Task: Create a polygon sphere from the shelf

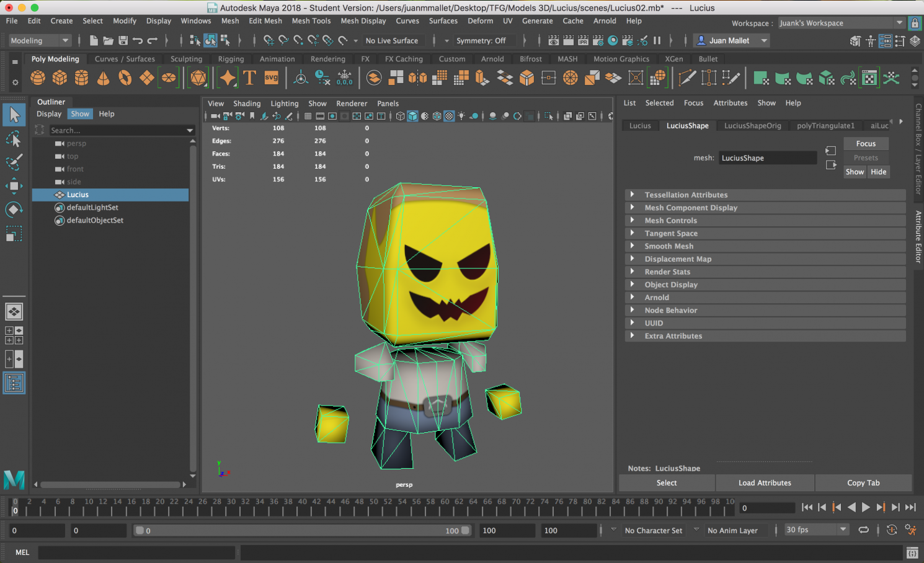Action: (x=38, y=78)
